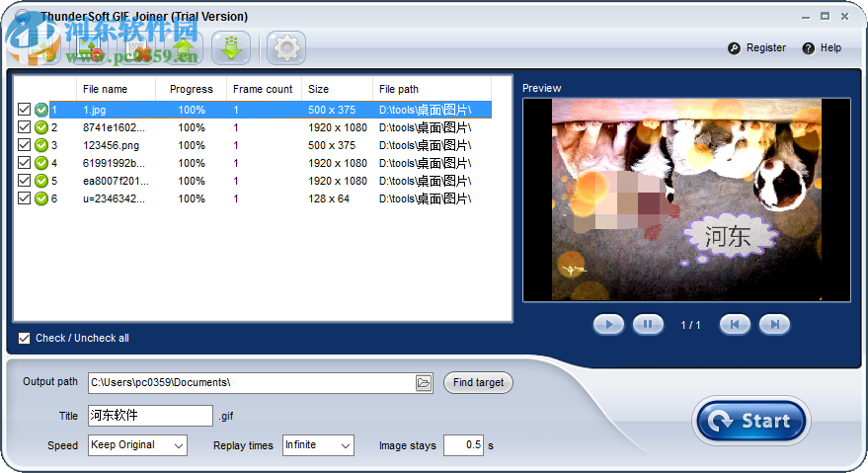Maximize the GIF Joiner window

(825, 17)
